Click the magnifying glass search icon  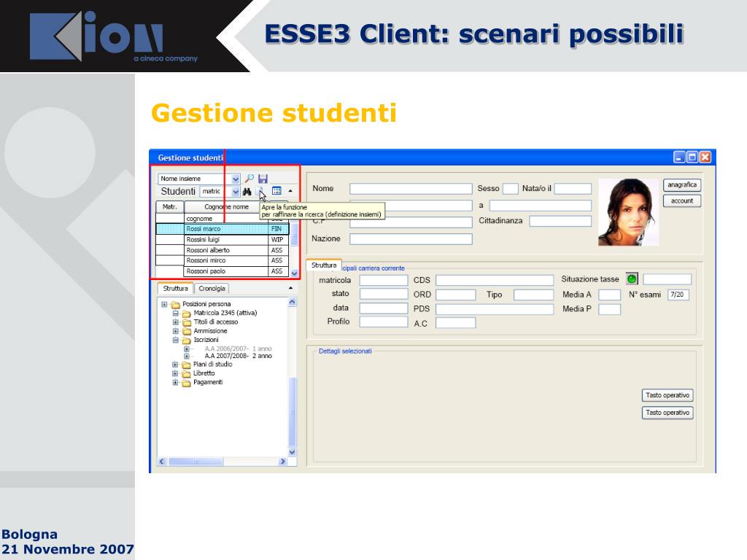coord(249,179)
